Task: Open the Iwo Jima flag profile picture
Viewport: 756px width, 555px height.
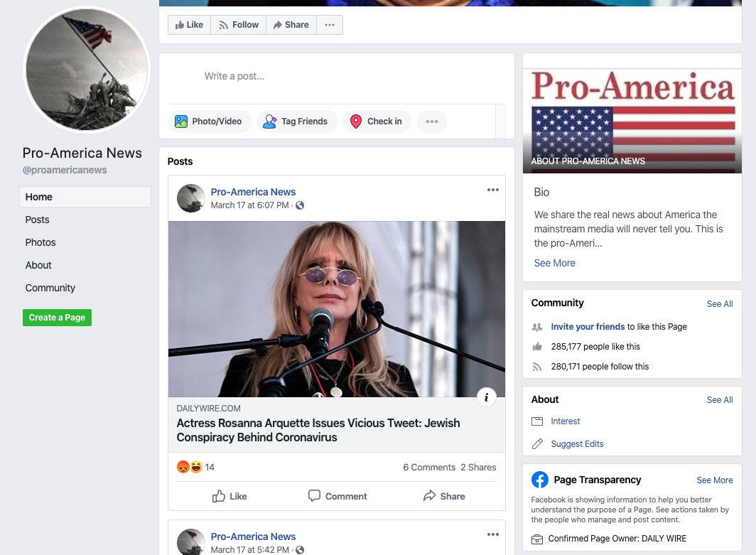Action: point(87,70)
